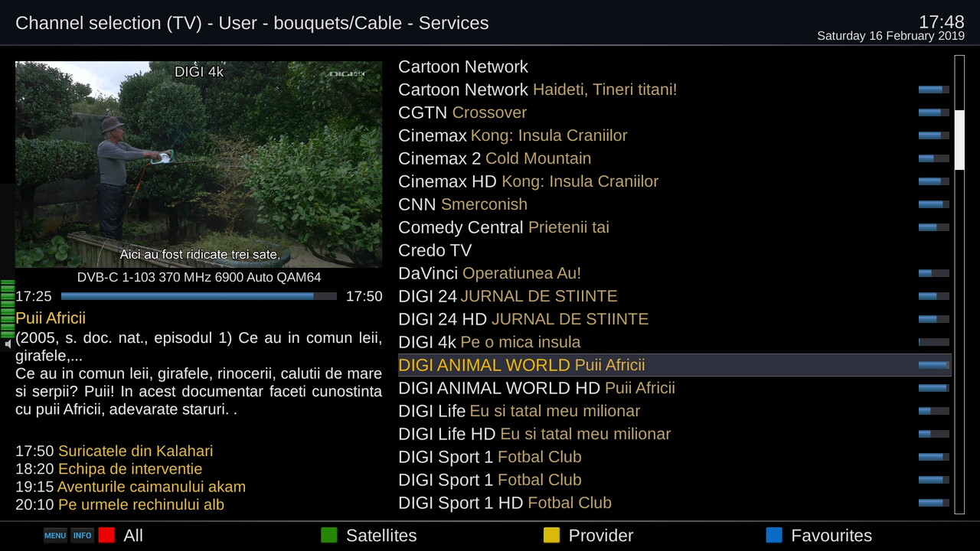This screenshot has width=980, height=551.
Task: Click the blue Favourites color button
Action: tap(774, 536)
